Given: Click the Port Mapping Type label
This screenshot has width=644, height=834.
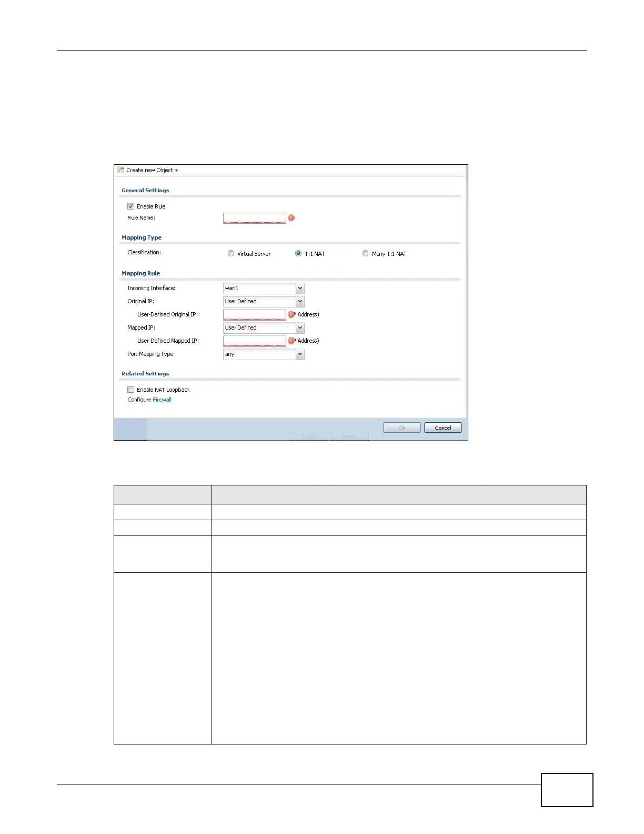Looking at the screenshot, I should click(151, 354).
